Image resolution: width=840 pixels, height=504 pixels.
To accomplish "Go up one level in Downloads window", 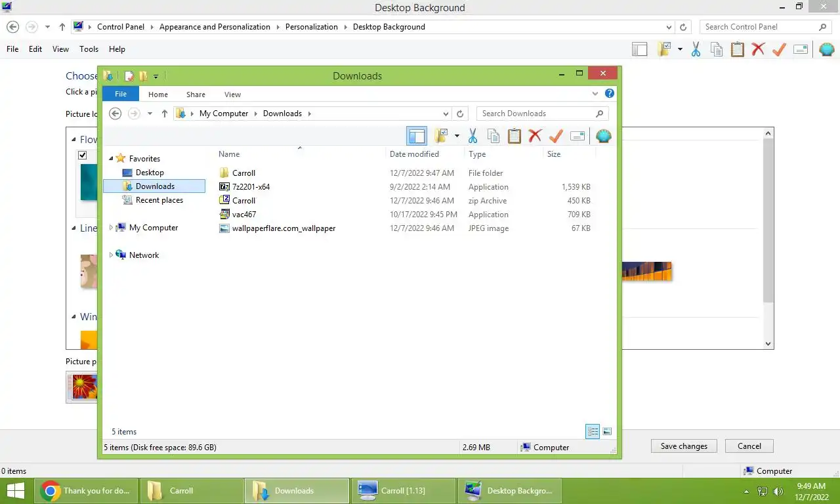I will pyautogui.click(x=164, y=114).
